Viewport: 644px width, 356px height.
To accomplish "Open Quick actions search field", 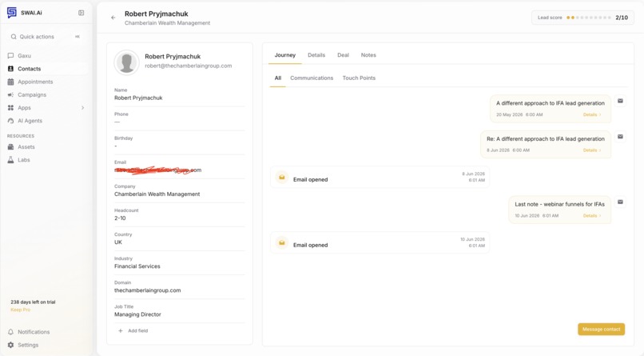I will pyautogui.click(x=46, y=37).
